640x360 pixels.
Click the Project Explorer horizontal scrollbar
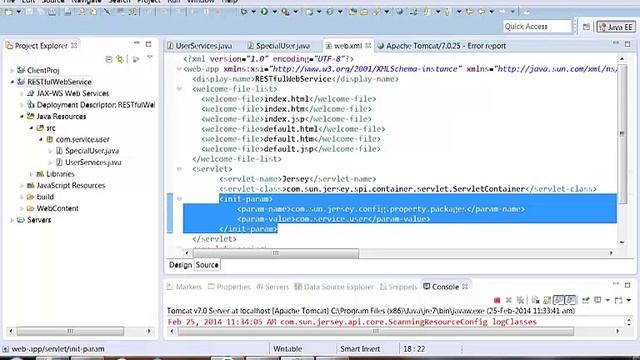(x=70, y=331)
